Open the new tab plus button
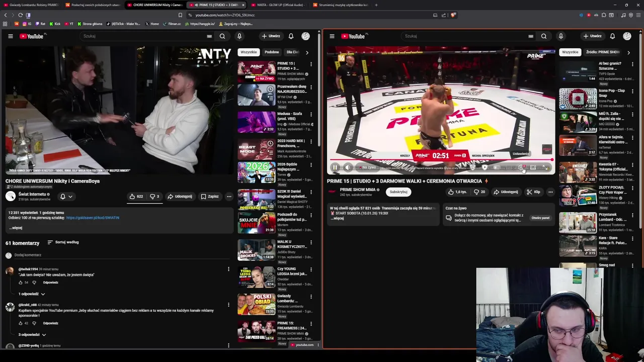This screenshot has height=362, width=644. 376,5
